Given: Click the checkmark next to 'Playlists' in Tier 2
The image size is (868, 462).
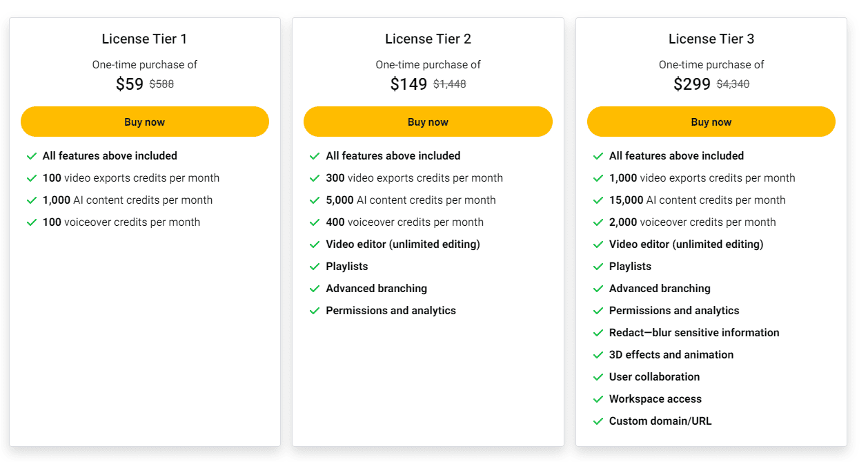Looking at the screenshot, I should 315,266.
